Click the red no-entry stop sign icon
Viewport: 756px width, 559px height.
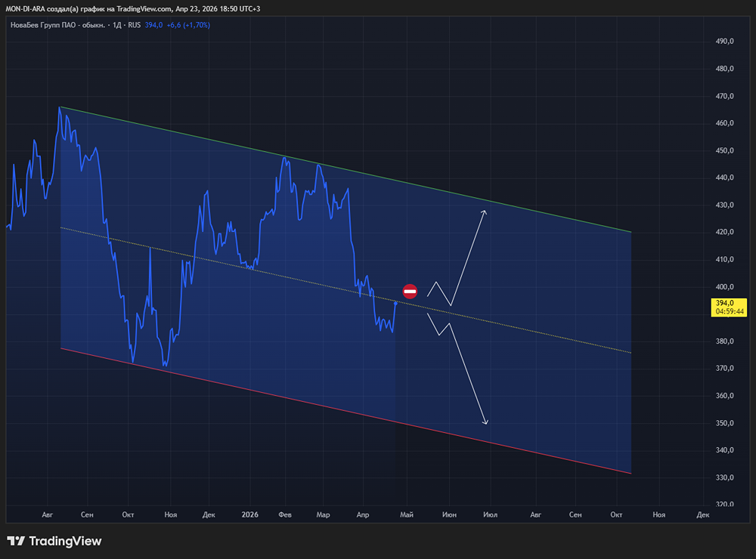[x=410, y=291]
